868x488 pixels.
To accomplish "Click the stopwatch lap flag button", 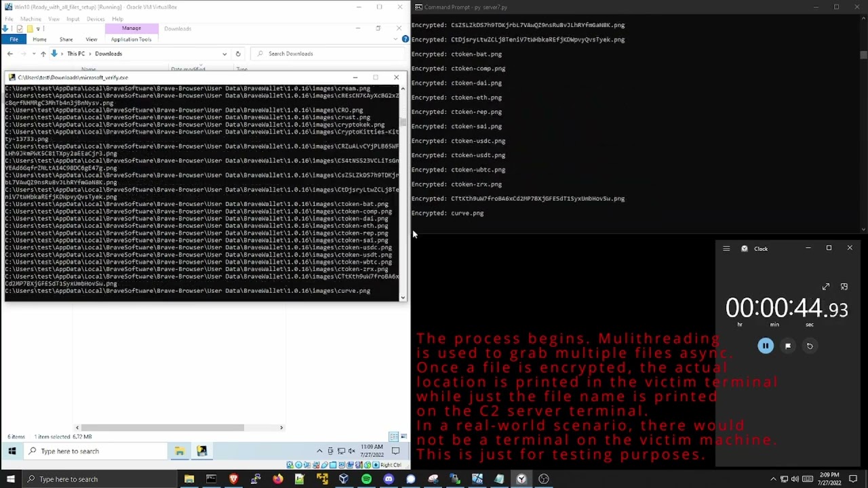I will [788, 346].
